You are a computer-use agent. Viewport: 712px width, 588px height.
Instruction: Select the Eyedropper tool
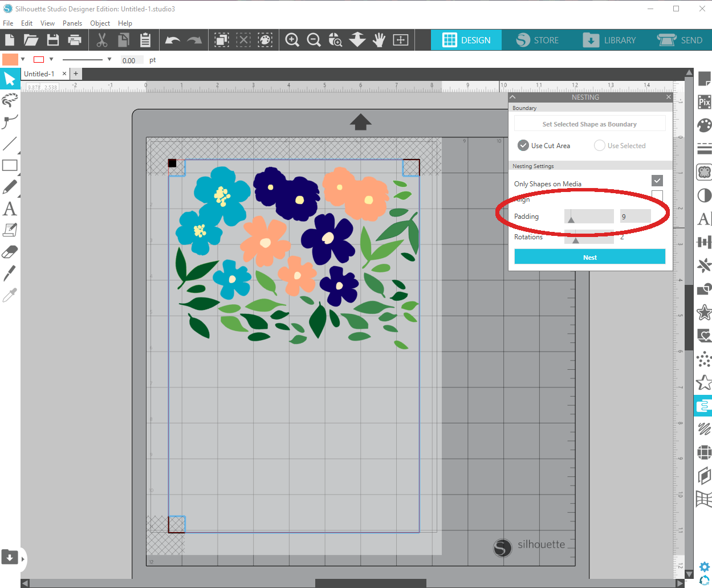click(x=10, y=295)
